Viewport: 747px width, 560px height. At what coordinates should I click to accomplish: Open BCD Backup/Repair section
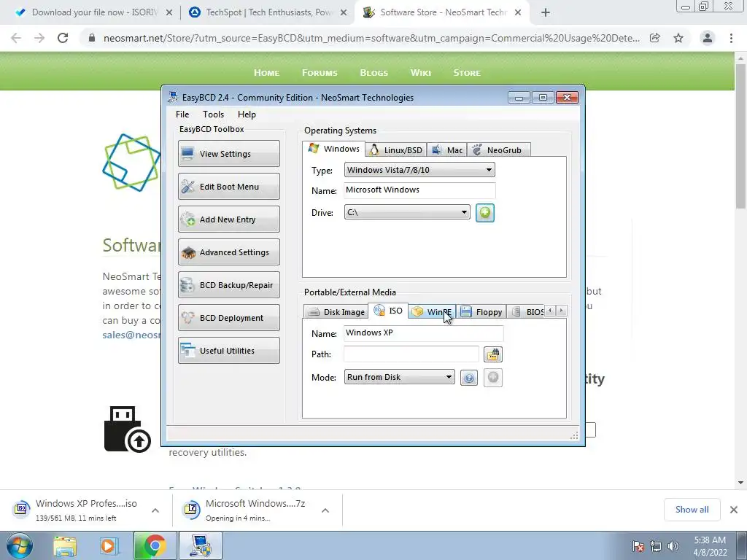(228, 285)
